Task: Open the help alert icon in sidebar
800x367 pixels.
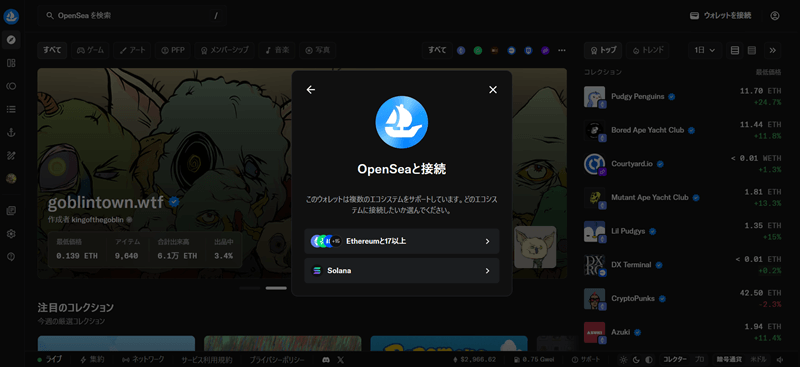Action: point(11,257)
